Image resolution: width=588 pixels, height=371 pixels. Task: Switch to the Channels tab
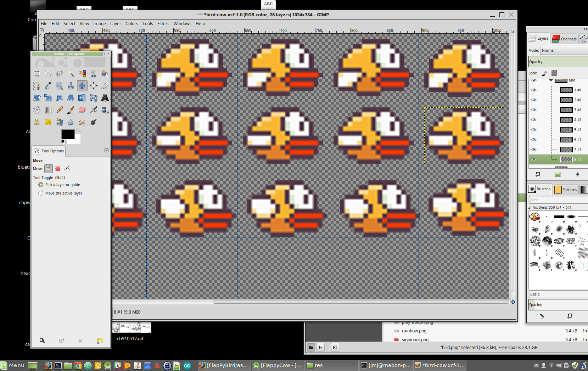coord(564,39)
